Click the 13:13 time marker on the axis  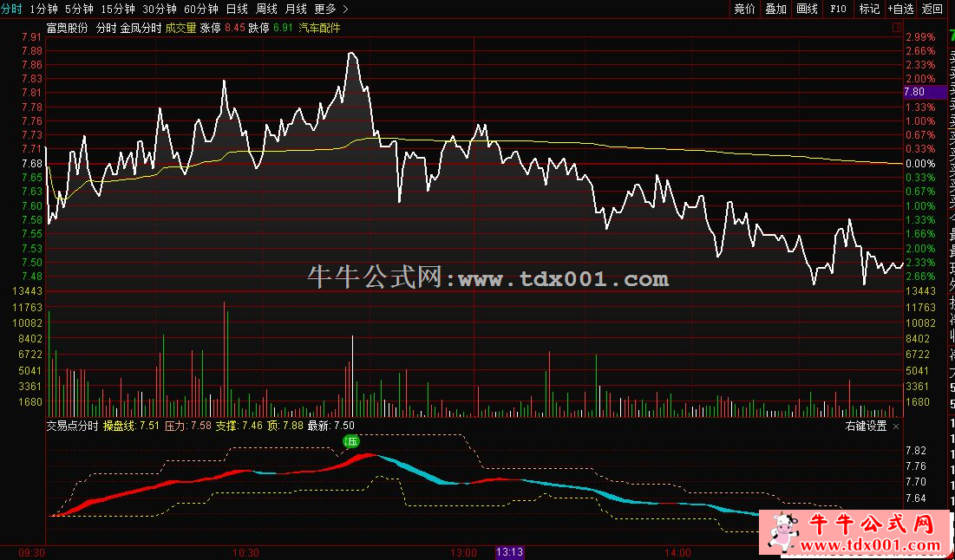click(508, 552)
